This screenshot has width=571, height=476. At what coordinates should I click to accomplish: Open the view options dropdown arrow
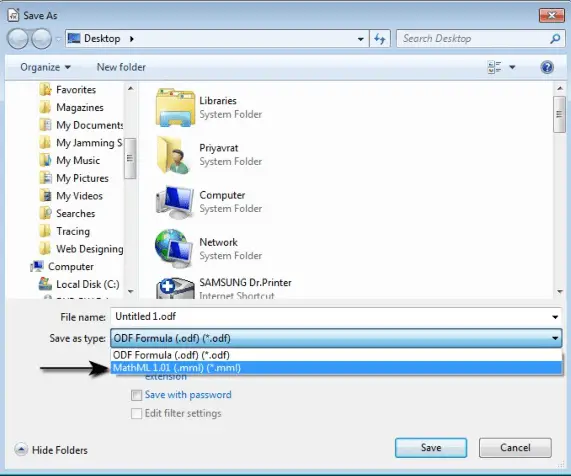(x=512, y=67)
